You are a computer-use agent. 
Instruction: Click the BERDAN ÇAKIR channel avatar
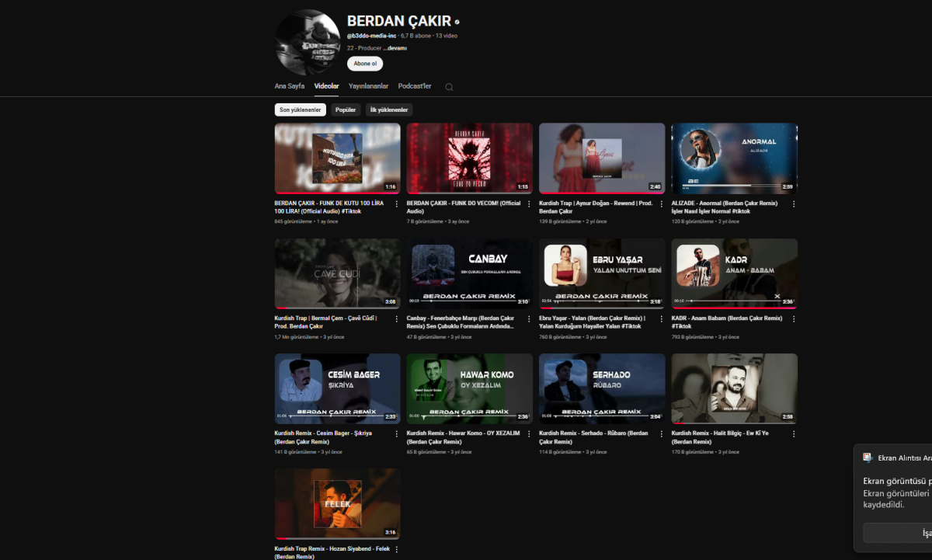308,43
